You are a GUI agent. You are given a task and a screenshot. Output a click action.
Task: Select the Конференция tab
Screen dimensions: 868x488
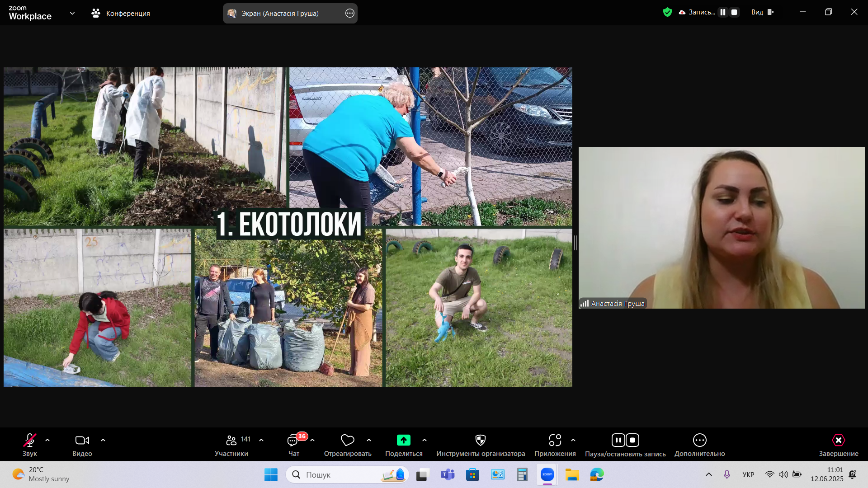(121, 13)
